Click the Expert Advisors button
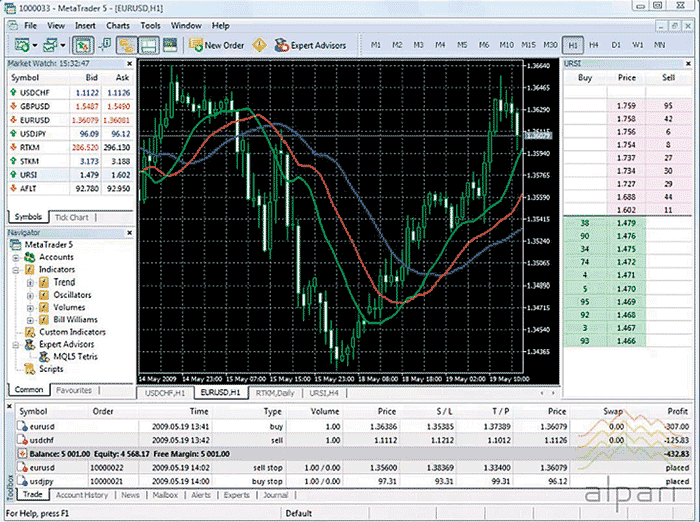 310,45
